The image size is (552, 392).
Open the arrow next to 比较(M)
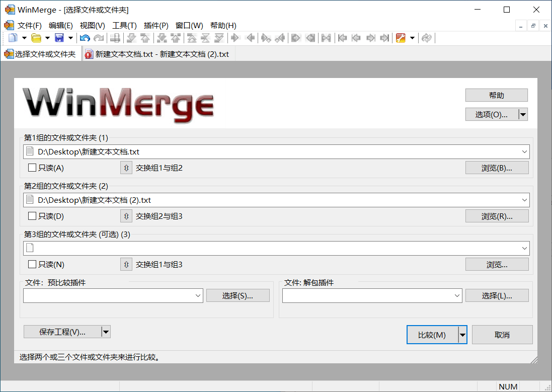[462, 335]
